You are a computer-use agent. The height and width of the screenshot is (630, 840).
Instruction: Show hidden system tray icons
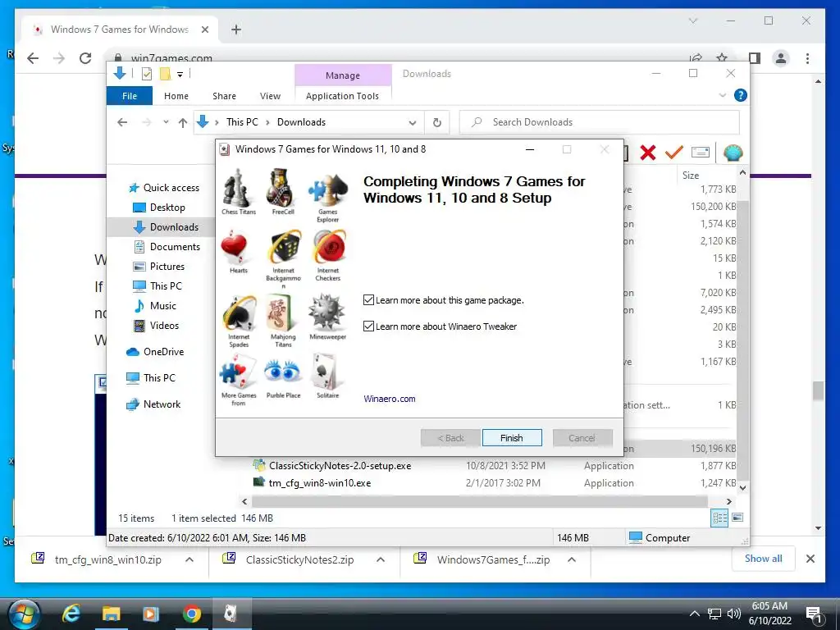click(694, 614)
